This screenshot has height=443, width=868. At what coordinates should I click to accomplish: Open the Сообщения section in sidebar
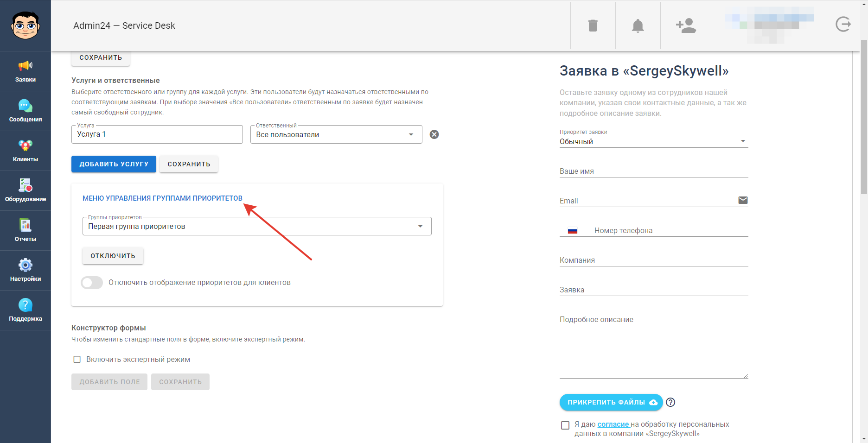tap(26, 111)
